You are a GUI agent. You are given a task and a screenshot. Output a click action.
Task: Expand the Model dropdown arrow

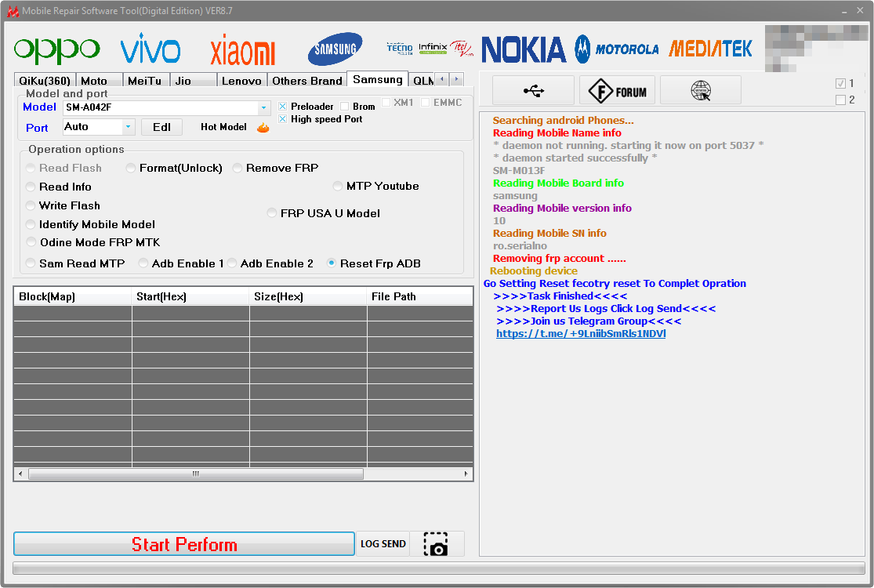[263, 107]
